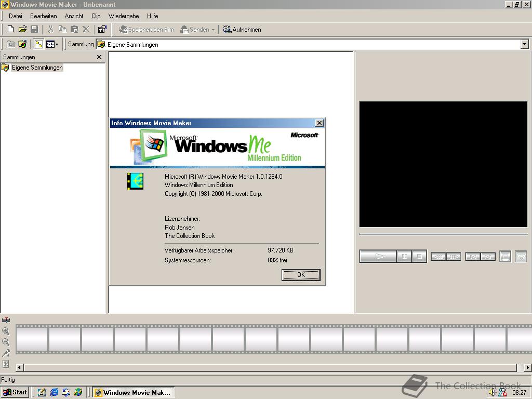Click the full screen preview icon
Image resolution: width=532 pixels, height=399 pixels.
[505, 257]
